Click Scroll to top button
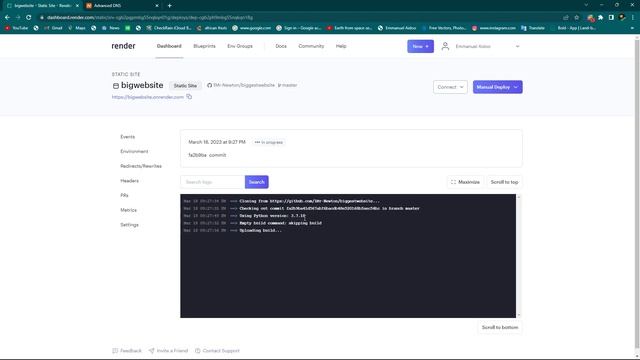 click(x=504, y=182)
